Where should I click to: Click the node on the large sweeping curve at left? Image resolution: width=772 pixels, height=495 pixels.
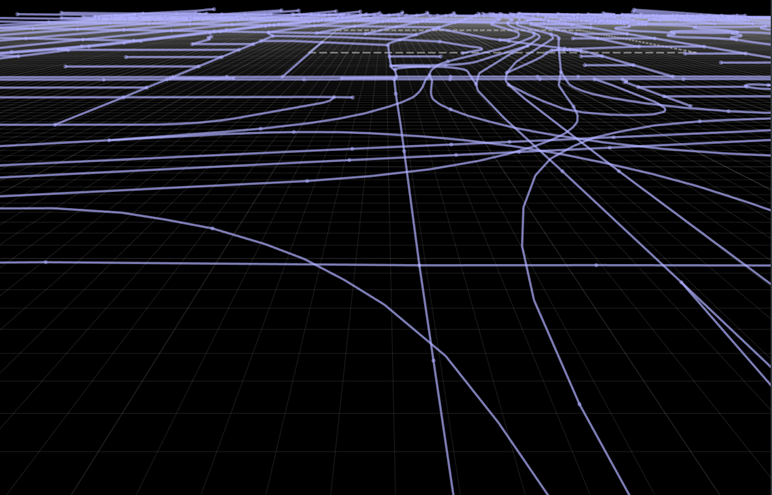coord(212,229)
